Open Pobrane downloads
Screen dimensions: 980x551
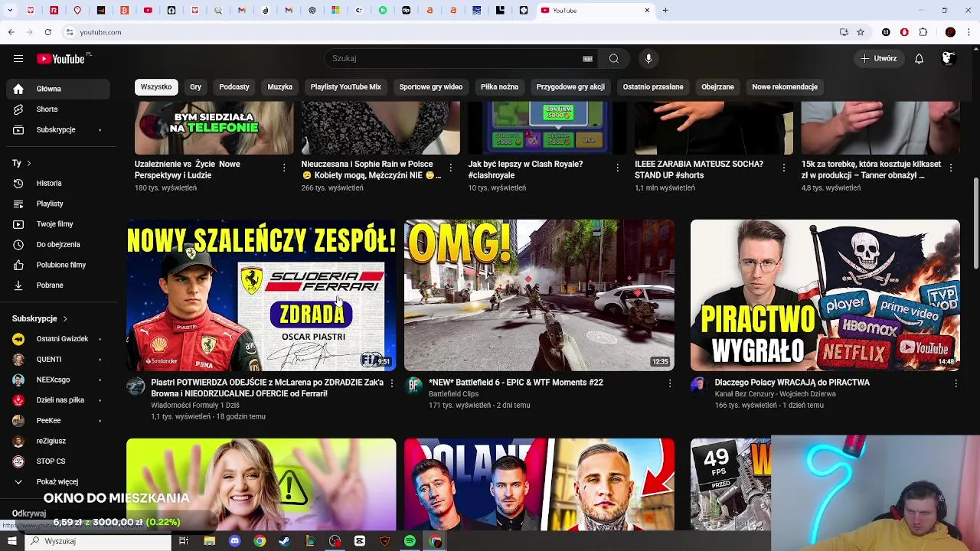click(x=58, y=285)
